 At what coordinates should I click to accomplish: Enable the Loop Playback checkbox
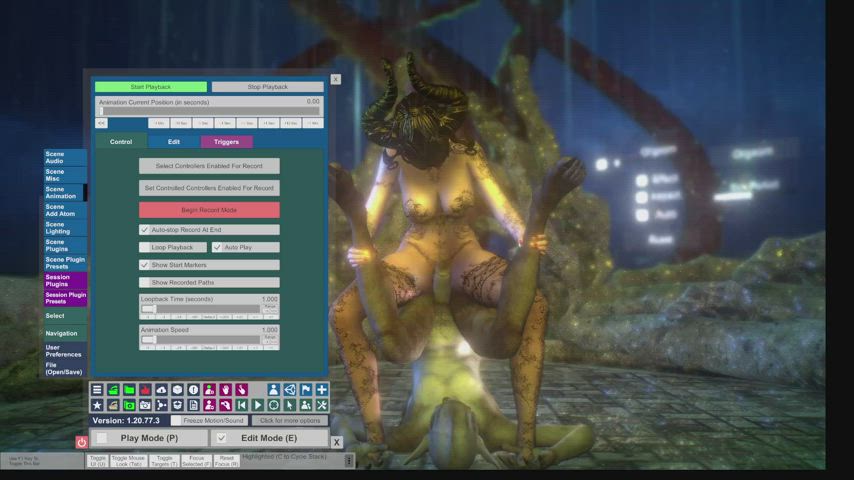click(x=144, y=247)
